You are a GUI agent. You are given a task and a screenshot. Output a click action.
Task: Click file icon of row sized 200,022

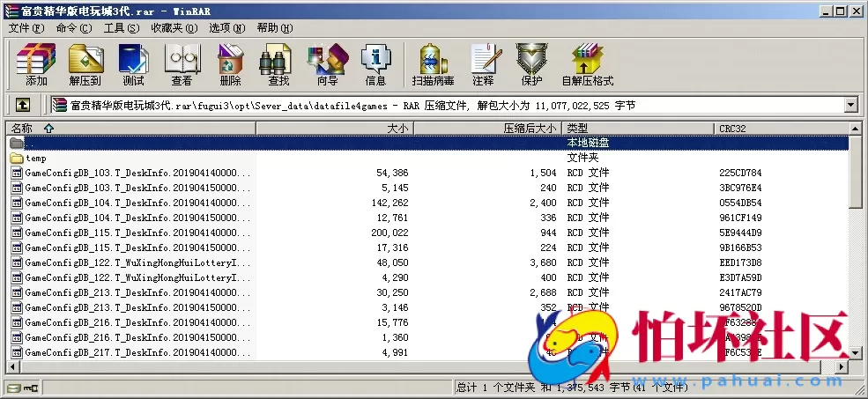(17, 233)
